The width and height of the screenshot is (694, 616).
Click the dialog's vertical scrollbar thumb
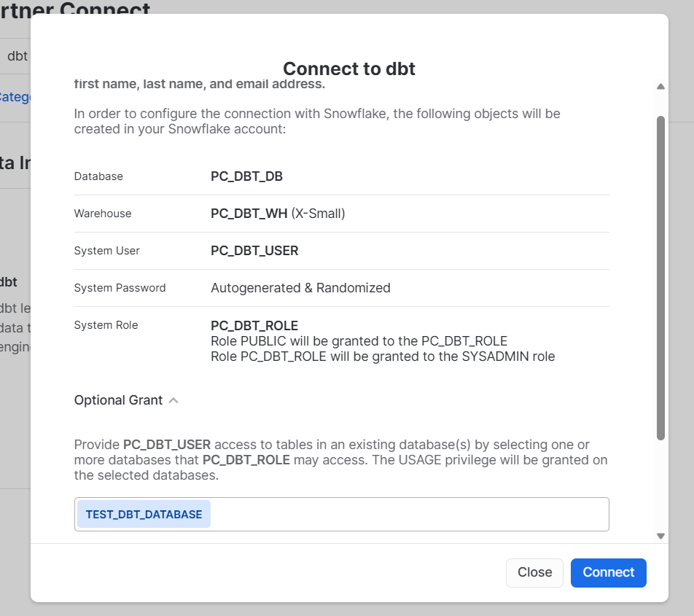tap(660, 278)
